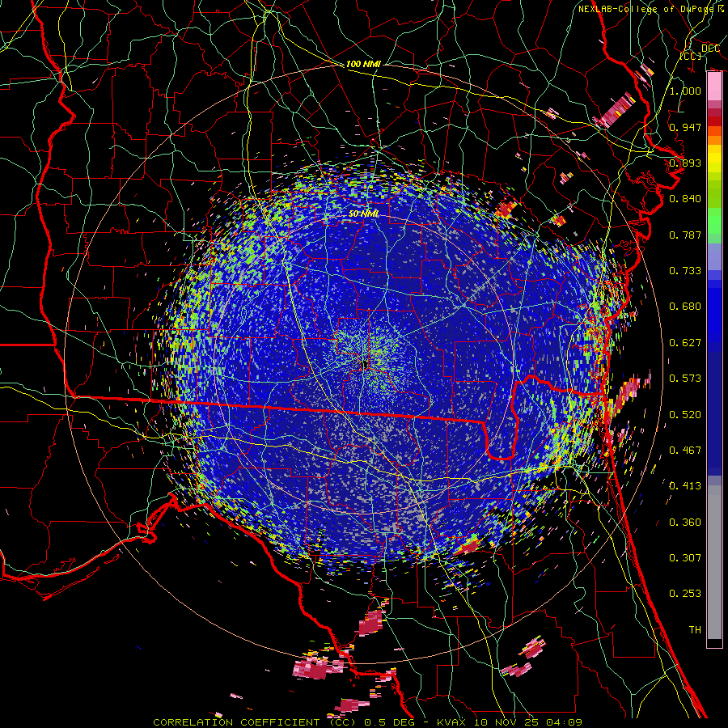This screenshot has width=728, height=728.
Task: Select the 0.733 legend value
Action: click(x=685, y=271)
